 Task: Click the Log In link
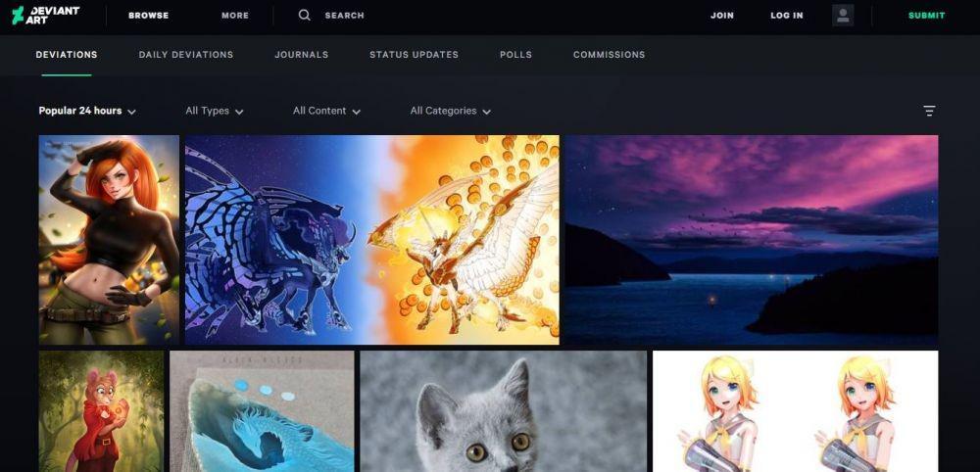pyautogui.click(x=787, y=16)
